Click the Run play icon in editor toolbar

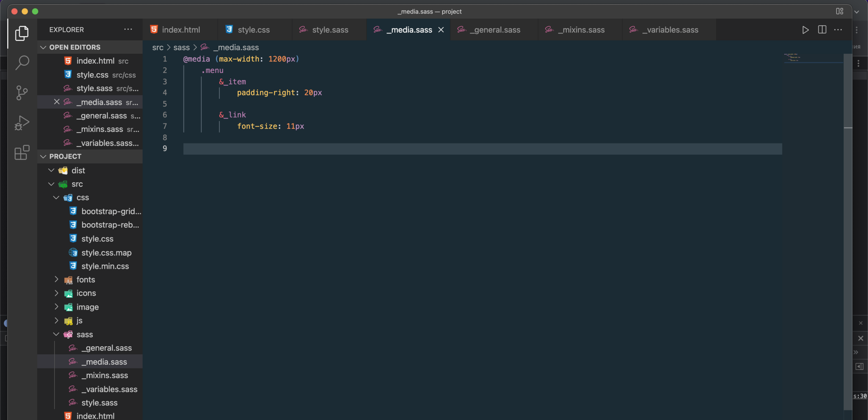(805, 30)
